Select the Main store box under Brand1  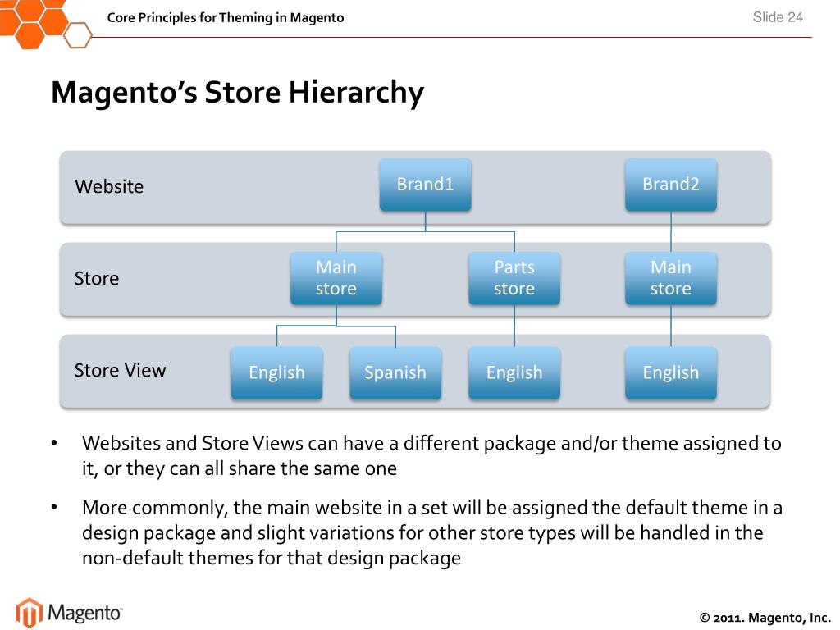(x=336, y=278)
